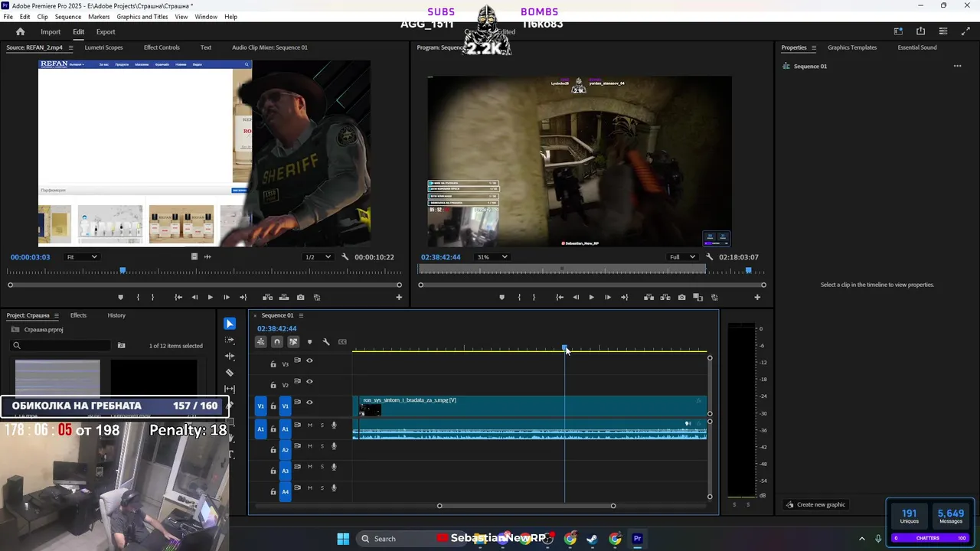Open the Source monitor Fit zoom dropdown
Viewport: 980px width, 551px height.
coord(81,257)
